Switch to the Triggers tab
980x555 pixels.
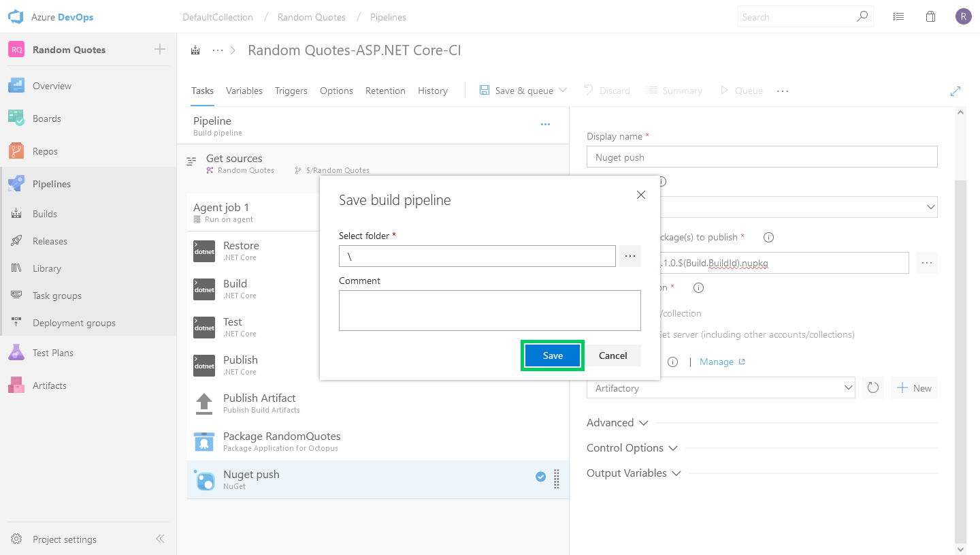tap(291, 91)
